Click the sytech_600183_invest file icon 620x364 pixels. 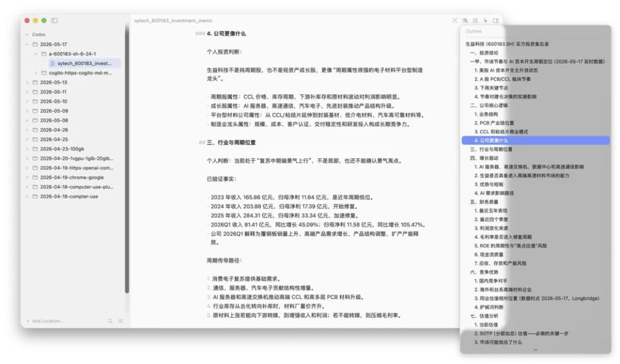(53, 63)
